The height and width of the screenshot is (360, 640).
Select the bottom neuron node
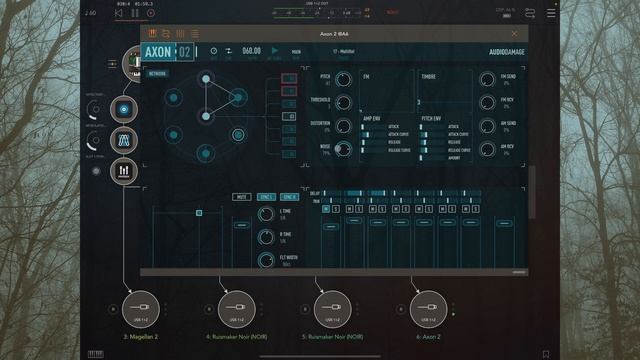(x=206, y=153)
